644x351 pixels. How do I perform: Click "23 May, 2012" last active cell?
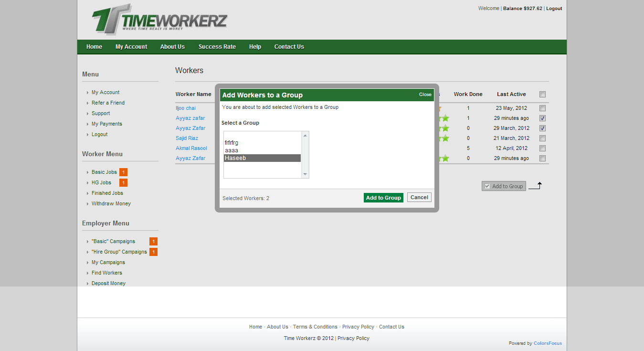[x=511, y=108]
